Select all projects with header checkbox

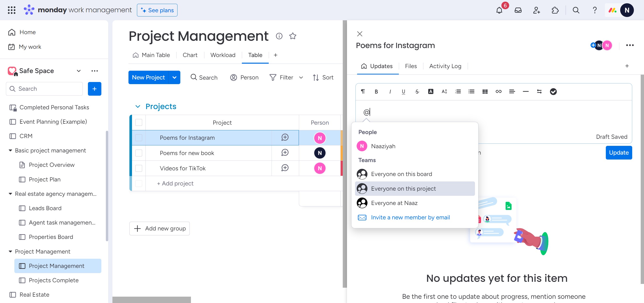[139, 122]
